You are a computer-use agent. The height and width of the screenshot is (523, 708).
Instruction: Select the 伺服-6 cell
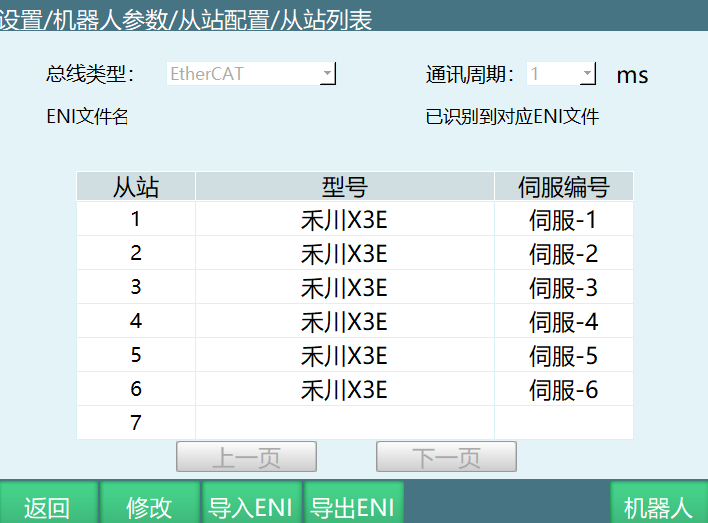[564, 389]
